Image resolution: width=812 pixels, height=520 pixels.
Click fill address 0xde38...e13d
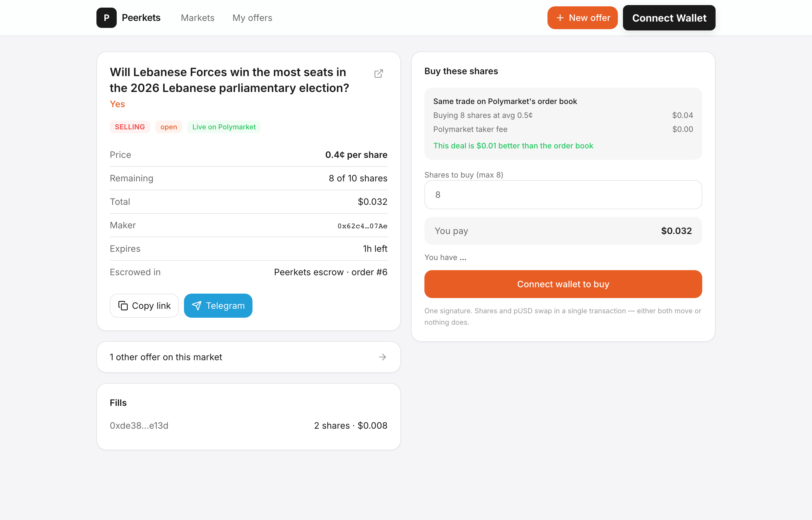tap(139, 426)
